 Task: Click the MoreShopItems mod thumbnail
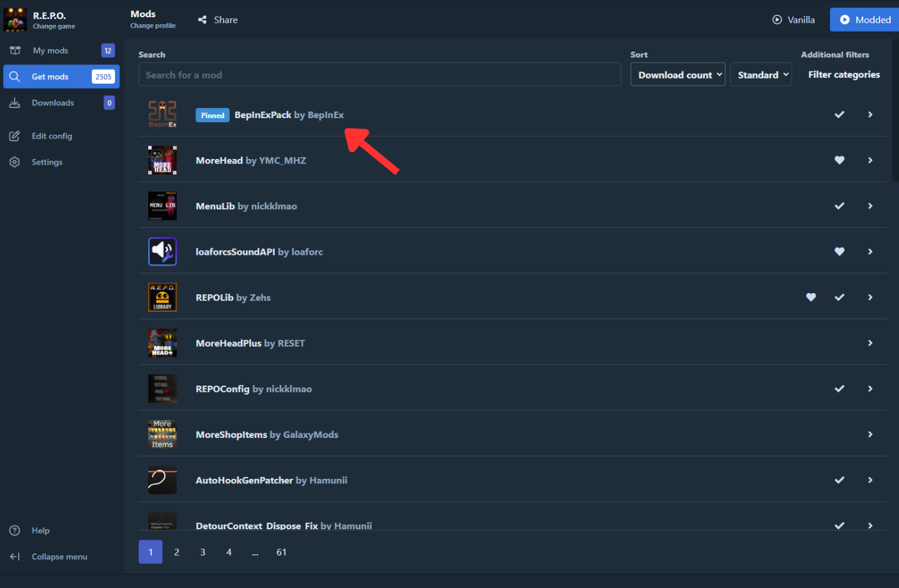click(162, 434)
